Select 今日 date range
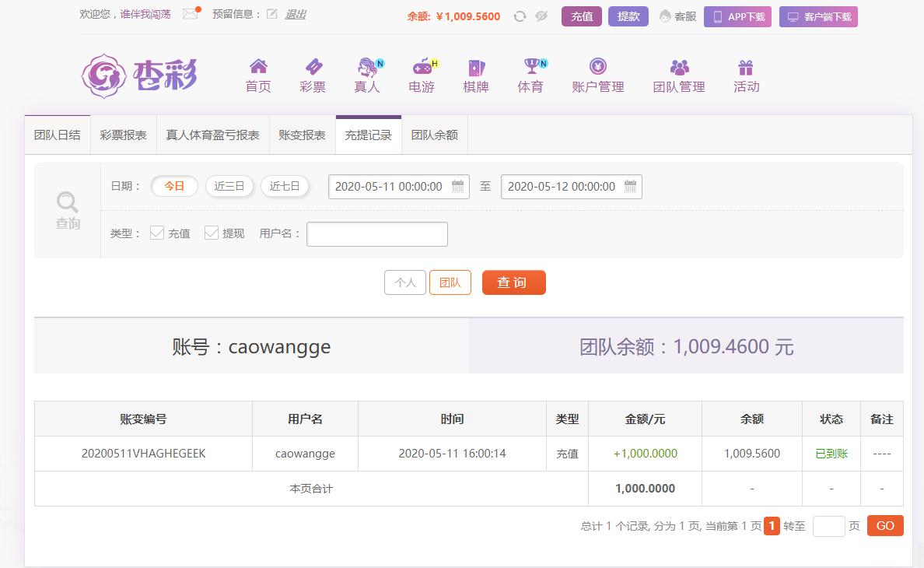 [174, 186]
